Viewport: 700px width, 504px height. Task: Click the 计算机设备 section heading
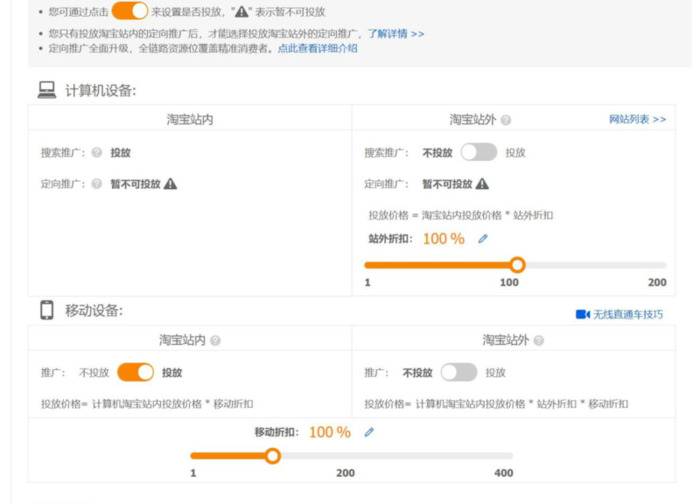(100, 91)
